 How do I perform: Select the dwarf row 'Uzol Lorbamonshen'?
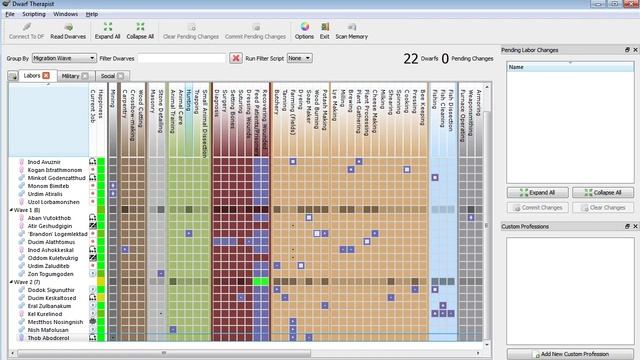click(x=49, y=202)
